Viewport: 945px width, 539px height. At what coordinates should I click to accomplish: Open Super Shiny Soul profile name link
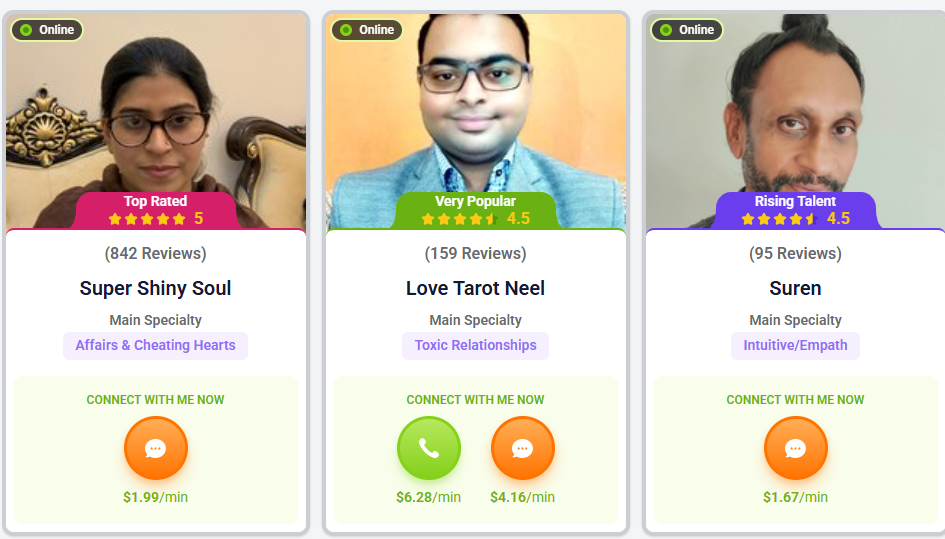pos(155,288)
